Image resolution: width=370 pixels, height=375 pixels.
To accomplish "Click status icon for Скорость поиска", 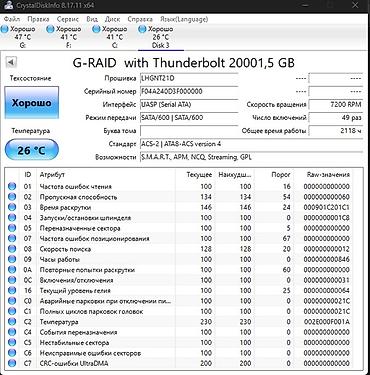I will click(x=12, y=249).
